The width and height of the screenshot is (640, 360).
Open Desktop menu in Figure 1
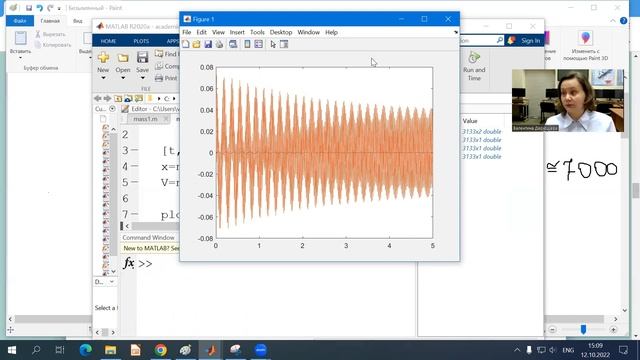click(x=281, y=32)
